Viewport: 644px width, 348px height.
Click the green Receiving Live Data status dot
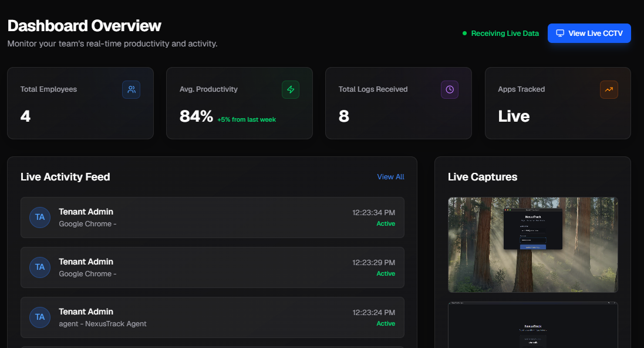click(464, 34)
